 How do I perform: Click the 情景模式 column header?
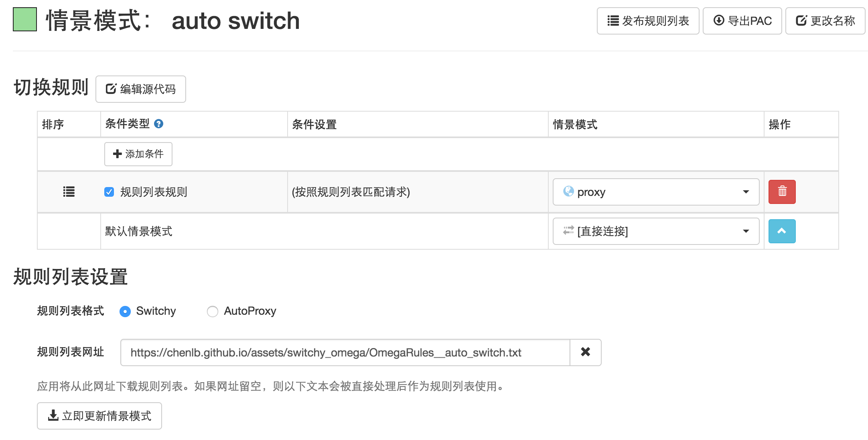575,124
